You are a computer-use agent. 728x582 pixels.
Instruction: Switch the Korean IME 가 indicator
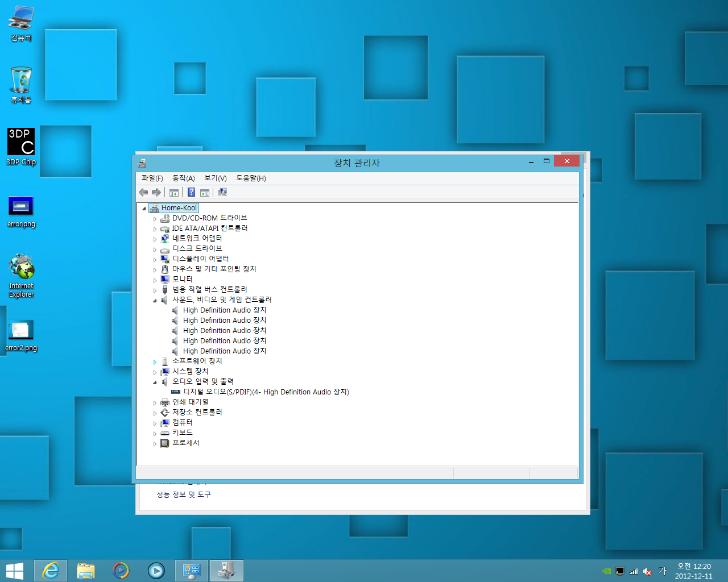tap(663, 571)
